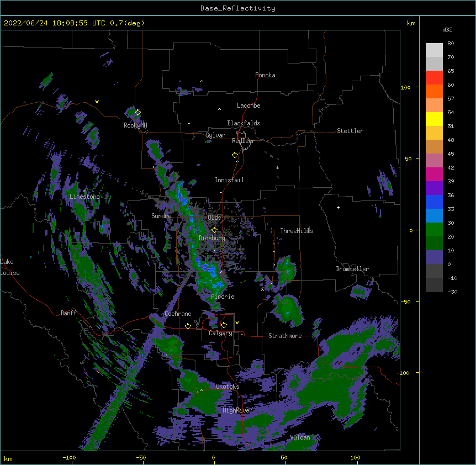The width and height of the screenshot is (476, 465).
Task: Pick the Didsbury label
Action: [212, 238]
